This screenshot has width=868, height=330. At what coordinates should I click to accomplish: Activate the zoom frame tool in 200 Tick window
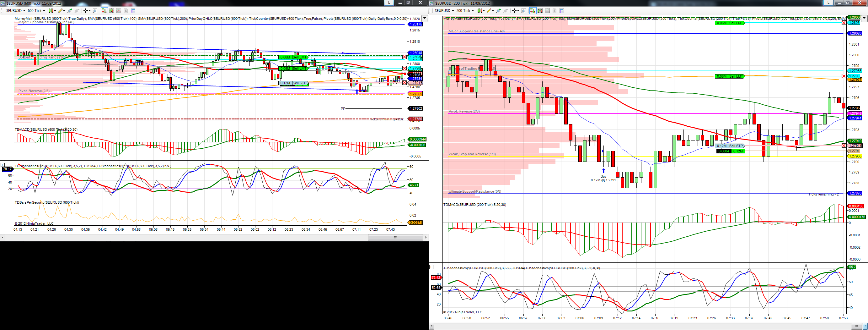click(524, 11)
